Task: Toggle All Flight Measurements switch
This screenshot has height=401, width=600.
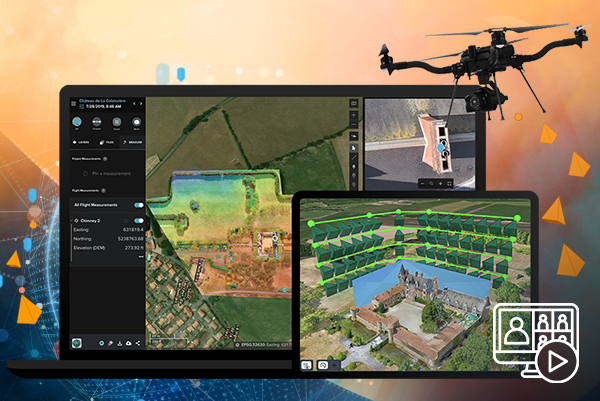Action: point(138,204)
